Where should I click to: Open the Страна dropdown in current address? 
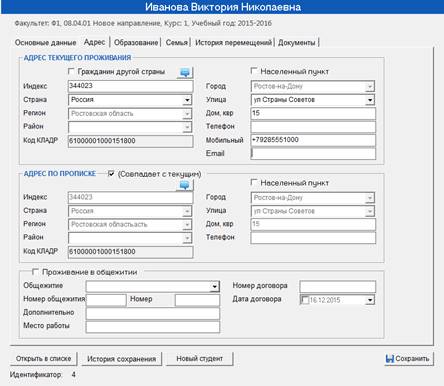[x=187, y=100]
